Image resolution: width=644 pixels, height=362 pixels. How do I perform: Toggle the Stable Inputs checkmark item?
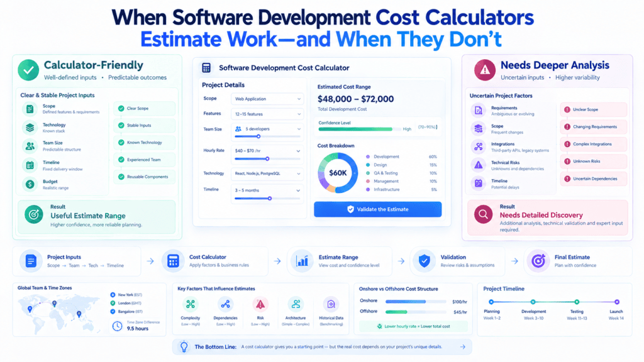click(145, 126)
